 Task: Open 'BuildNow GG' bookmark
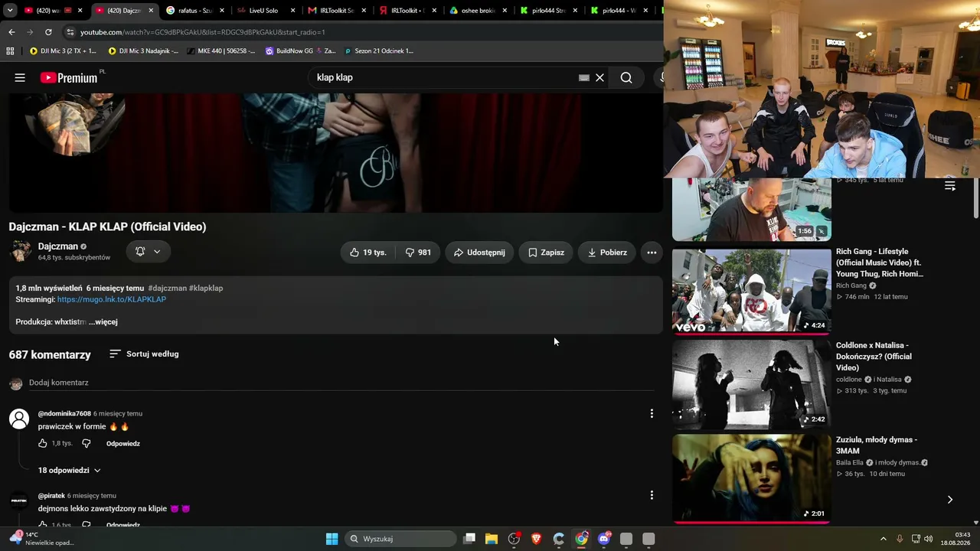pyautogui.click(x=300, y=51)
